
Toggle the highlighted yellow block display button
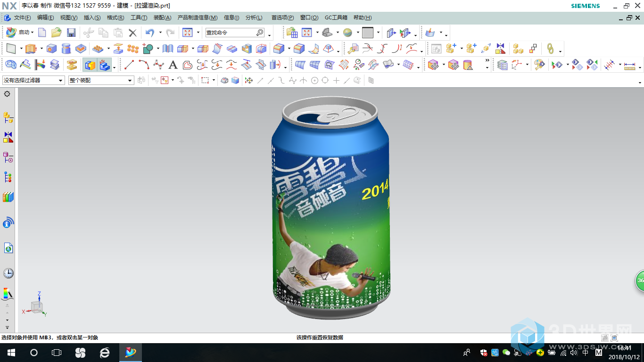90,65
